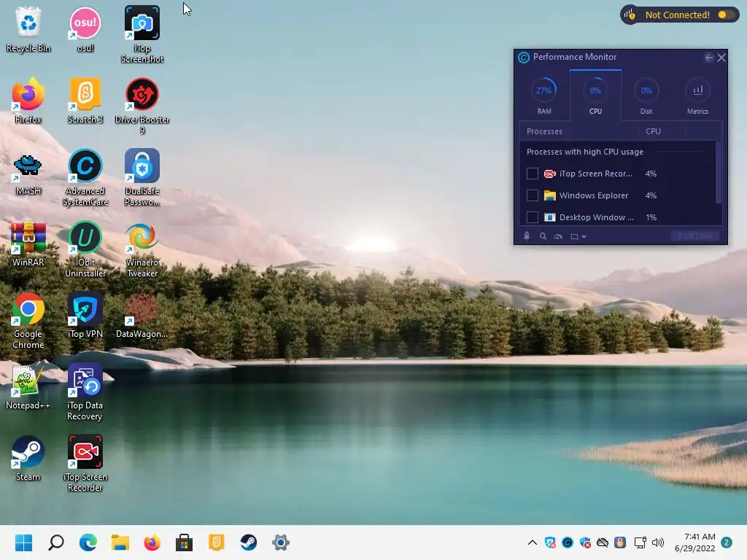Click the Advanced SystemCare tray icon
Viewport: 747px width, 560px height.
(x=568, y=542)
